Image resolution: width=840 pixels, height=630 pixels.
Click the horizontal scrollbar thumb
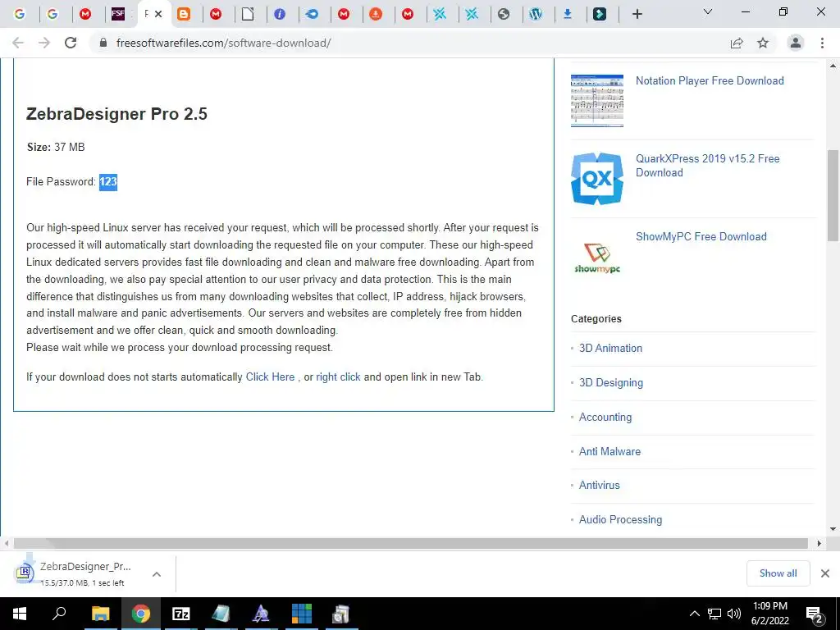click(410, 543)
